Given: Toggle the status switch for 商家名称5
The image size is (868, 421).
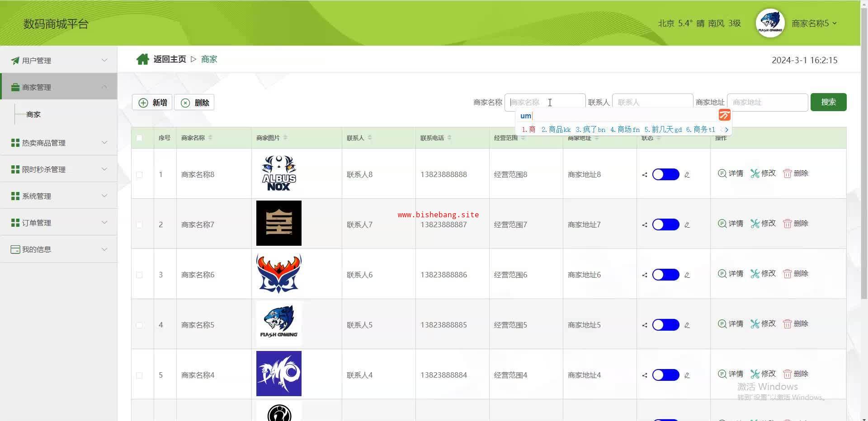Looking at the screenshot, I should point(665,325).
